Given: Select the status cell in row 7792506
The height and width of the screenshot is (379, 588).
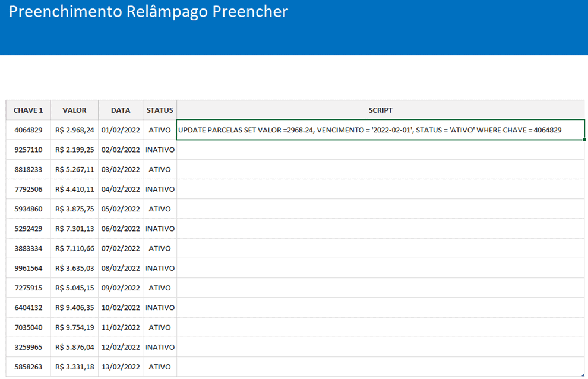Looking at the screenshot, I should coord(160,189).
